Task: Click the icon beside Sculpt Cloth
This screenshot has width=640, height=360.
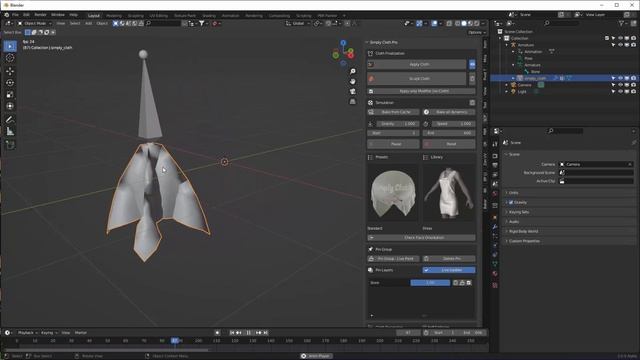Action: point(472,78)
